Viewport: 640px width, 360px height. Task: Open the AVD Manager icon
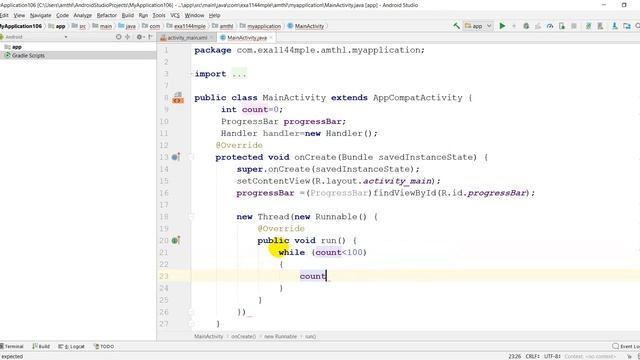[x=600, y=26]
